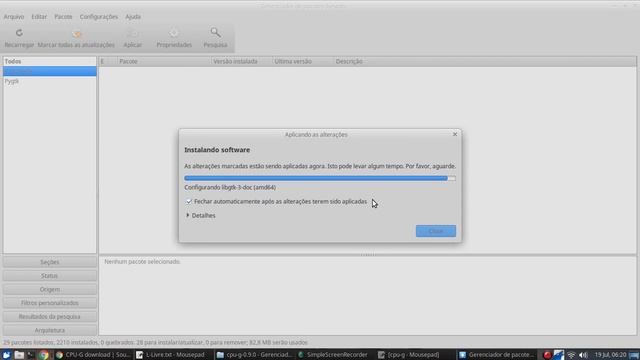
Task: Click the Pesquisa magnifier icon
Action: 216,33
